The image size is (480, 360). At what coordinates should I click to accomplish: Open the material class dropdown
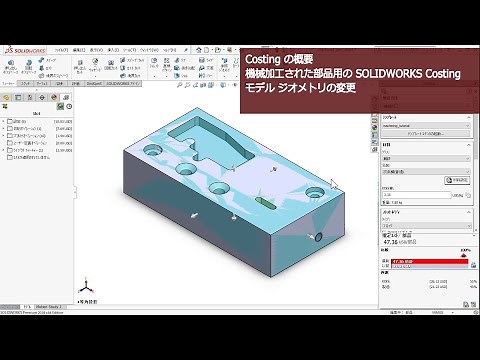point(426,159)
